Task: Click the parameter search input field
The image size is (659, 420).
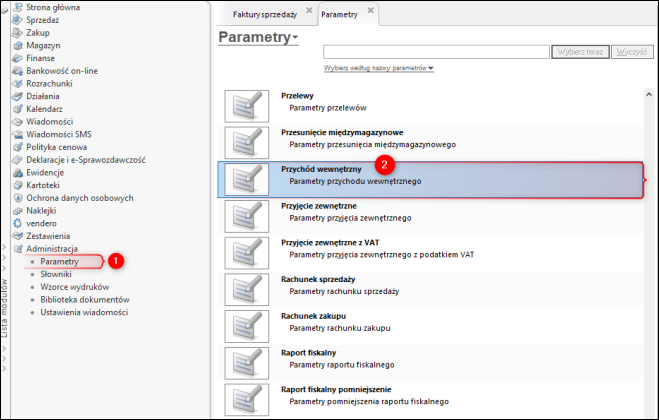Action: tap(436, 50)
